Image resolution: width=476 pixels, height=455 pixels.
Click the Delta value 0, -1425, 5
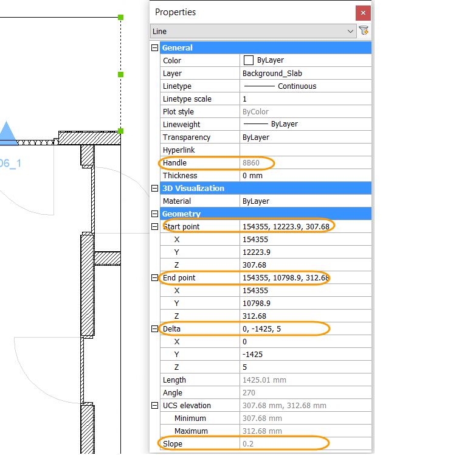point(261,328)
